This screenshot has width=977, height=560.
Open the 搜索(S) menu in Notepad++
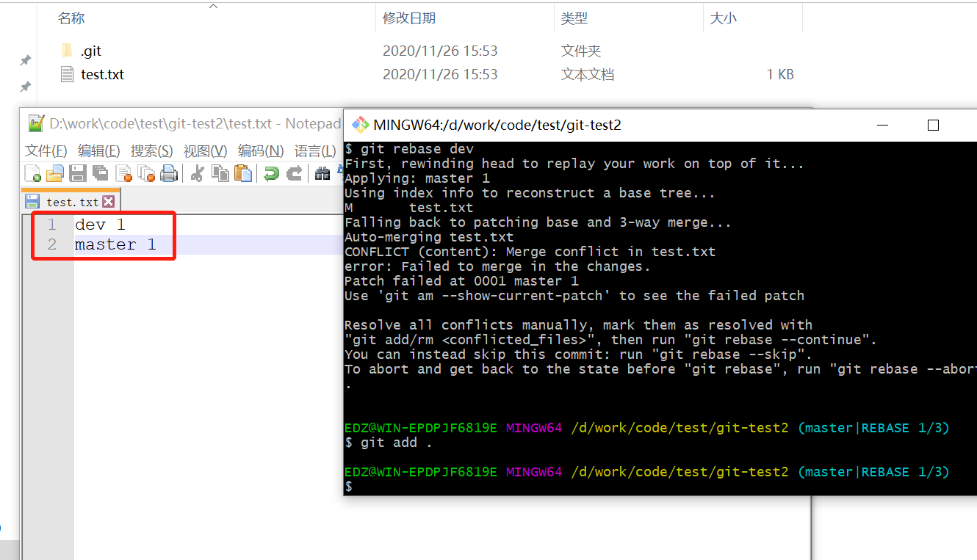[152, 150]
